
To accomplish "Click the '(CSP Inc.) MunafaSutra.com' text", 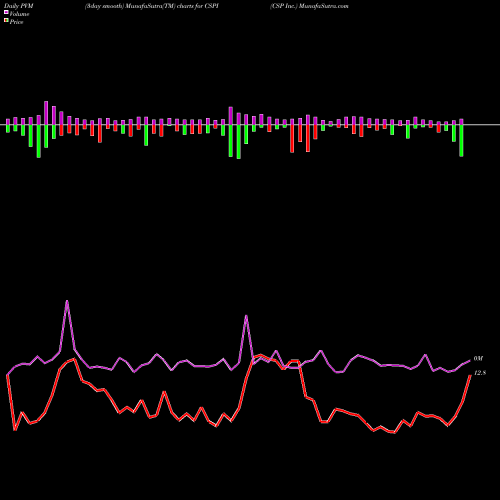I will pos(309,6).
